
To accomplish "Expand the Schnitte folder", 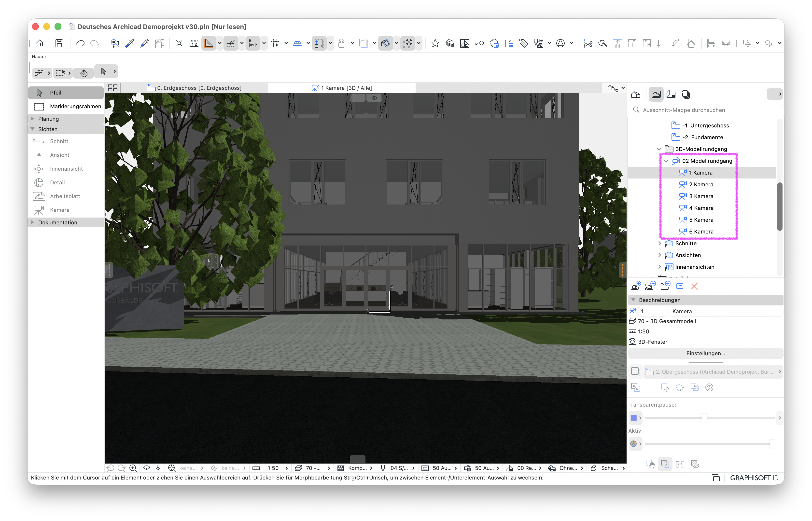I will tap(659, 243).
